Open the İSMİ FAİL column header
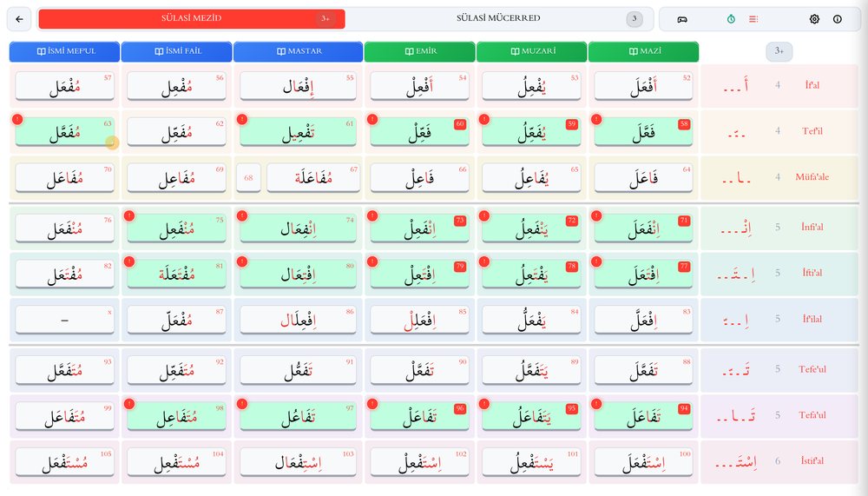 coord(176,51)
